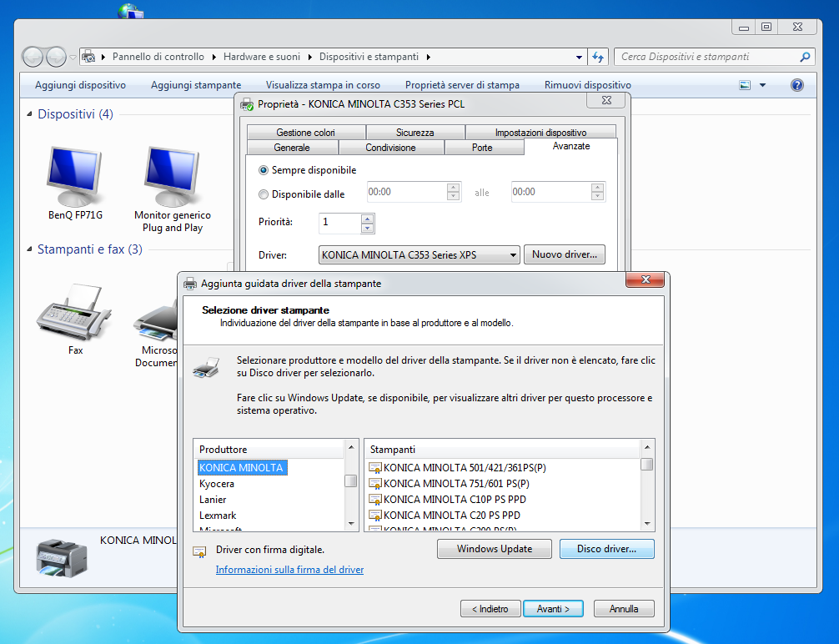Open the help question mark icon
The height and width of the screenshot is (644, 839).
(796, 85)
